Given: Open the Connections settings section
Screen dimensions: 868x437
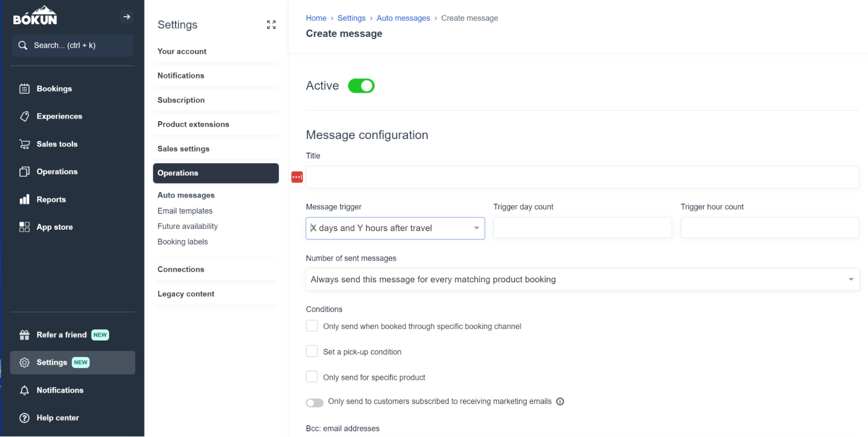Looking at the screenshot, I should (180, 269).
